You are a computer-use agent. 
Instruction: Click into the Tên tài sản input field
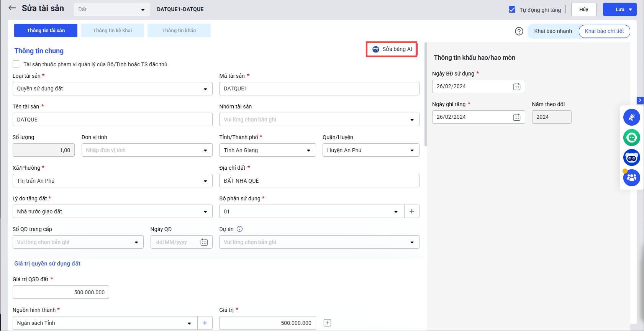coord(112,120)
